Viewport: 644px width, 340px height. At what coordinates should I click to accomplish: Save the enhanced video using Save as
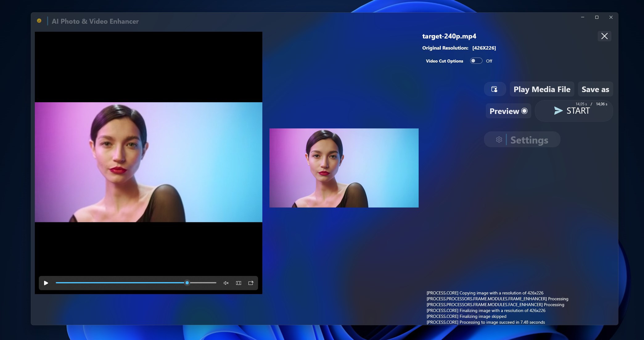coord(595,89)
